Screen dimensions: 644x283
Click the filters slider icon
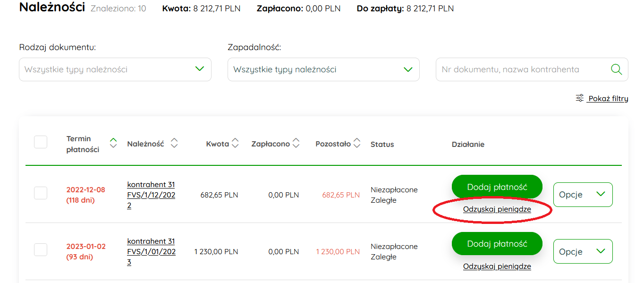(580, 98)
